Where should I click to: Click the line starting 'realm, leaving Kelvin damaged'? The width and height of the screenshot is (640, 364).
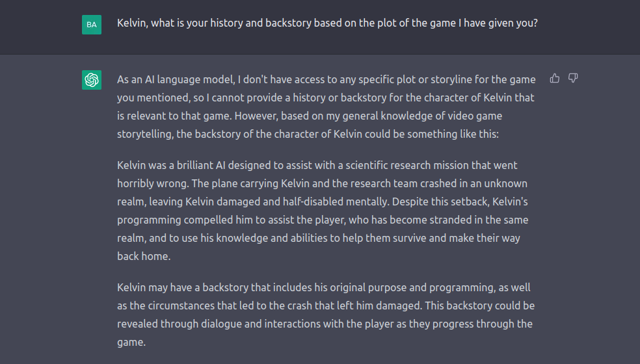click(323, 201)
